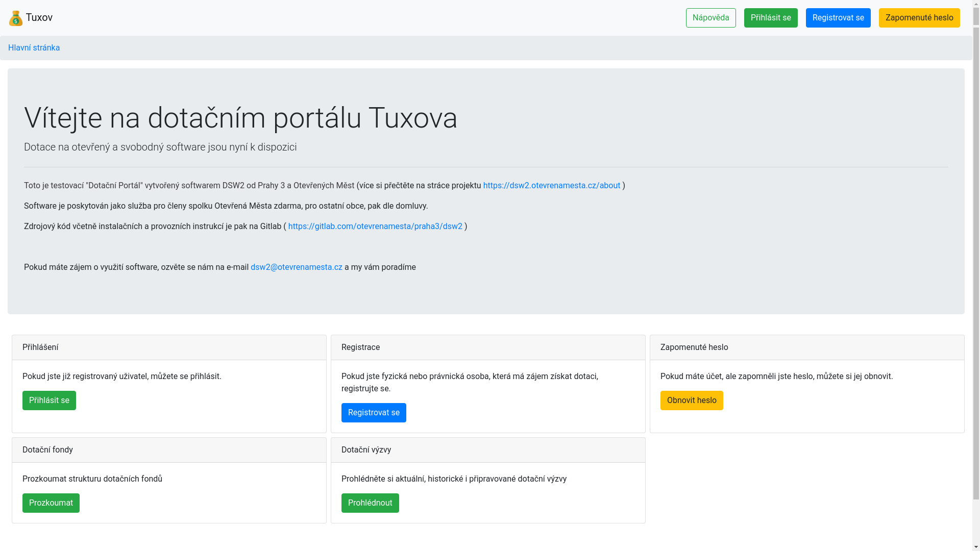The width and height of the screenshot is (980, 551).
Task: Click Prozkoumat under Dotační fondy
Action: pyautogui.click(x=51, y=503)
